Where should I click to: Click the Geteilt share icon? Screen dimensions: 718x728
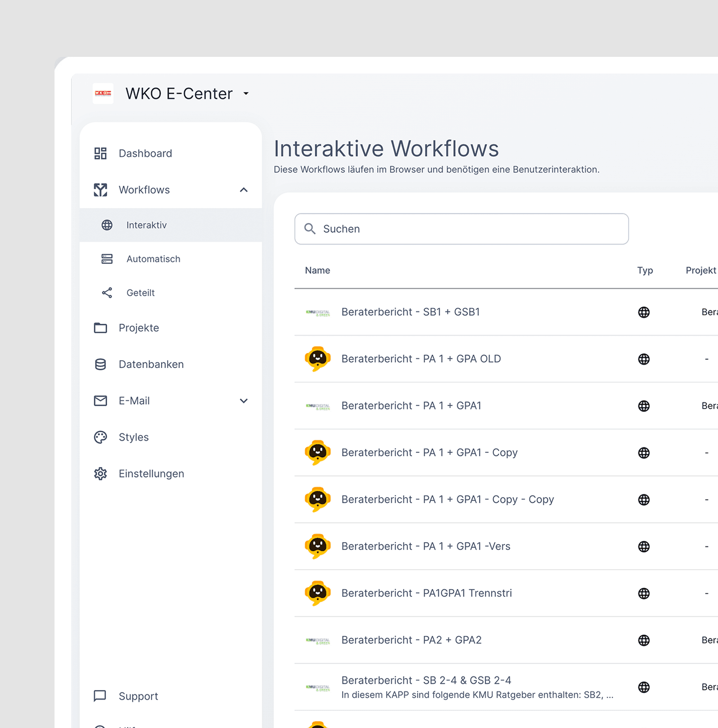coord(107,293)
